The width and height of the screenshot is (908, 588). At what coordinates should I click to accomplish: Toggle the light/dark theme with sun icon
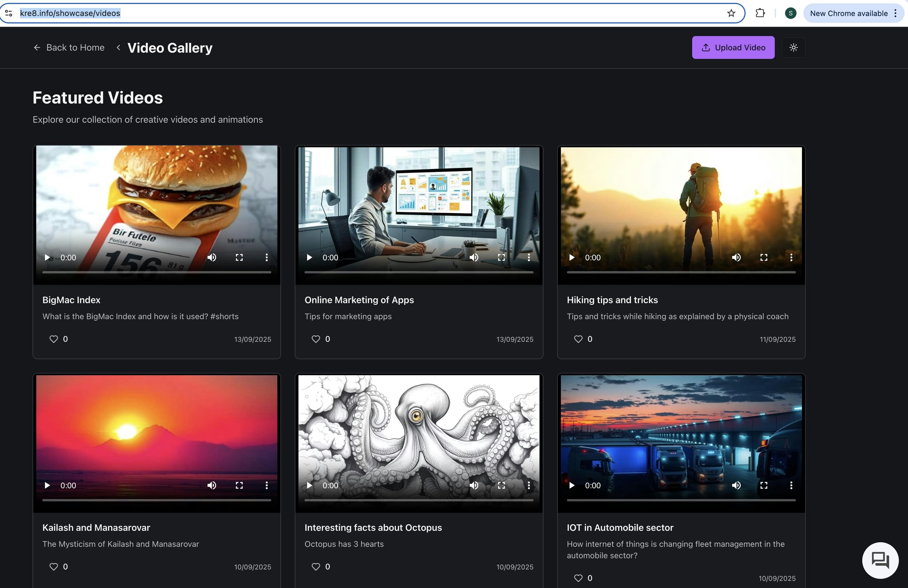[x=794, y=47]
